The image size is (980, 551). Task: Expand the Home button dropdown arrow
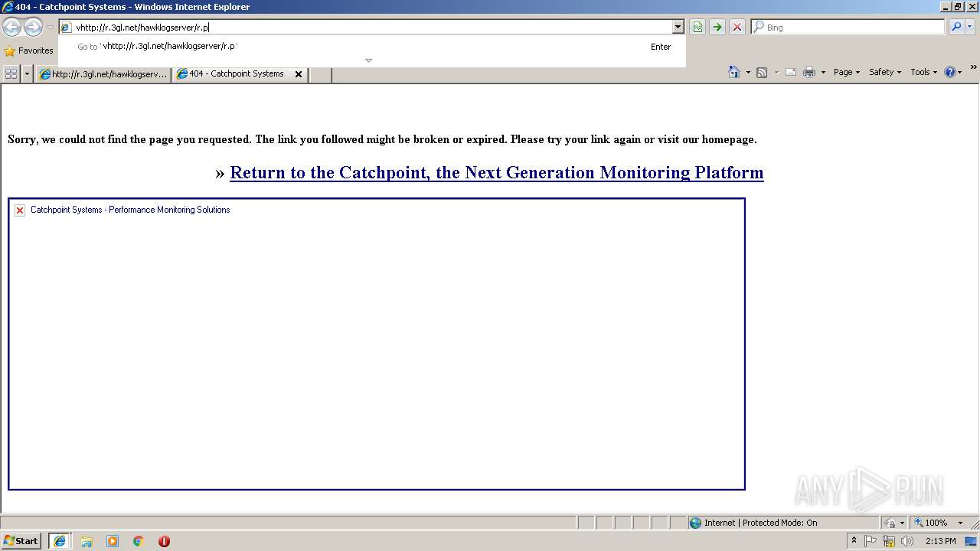coord(748,73)
